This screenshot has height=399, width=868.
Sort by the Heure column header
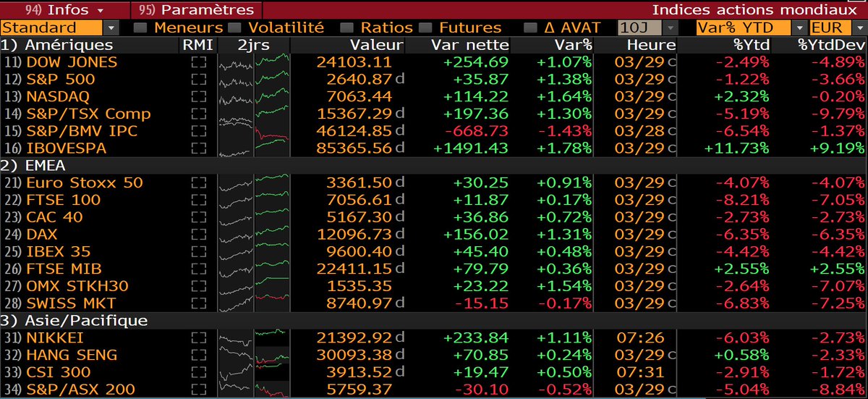tap(652, 45)
